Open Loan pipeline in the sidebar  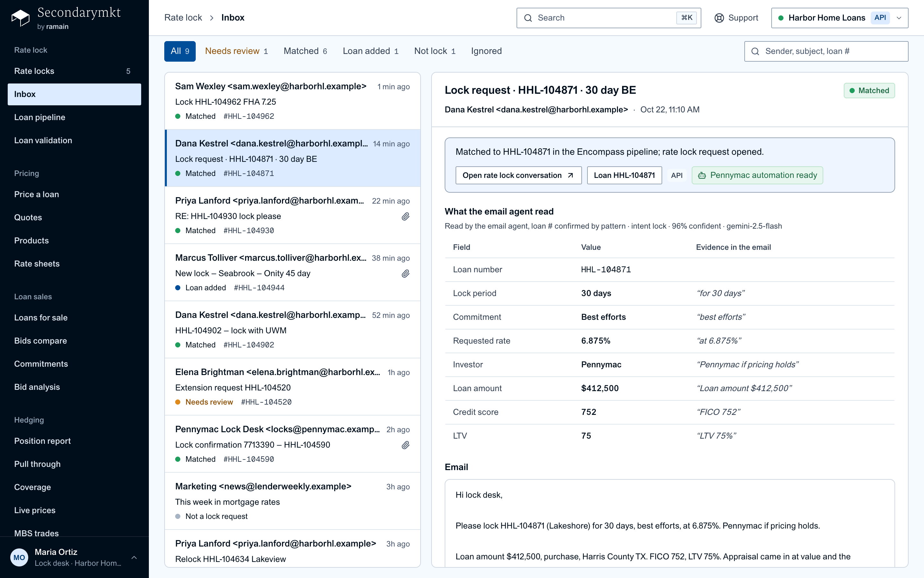coord(74,117)
